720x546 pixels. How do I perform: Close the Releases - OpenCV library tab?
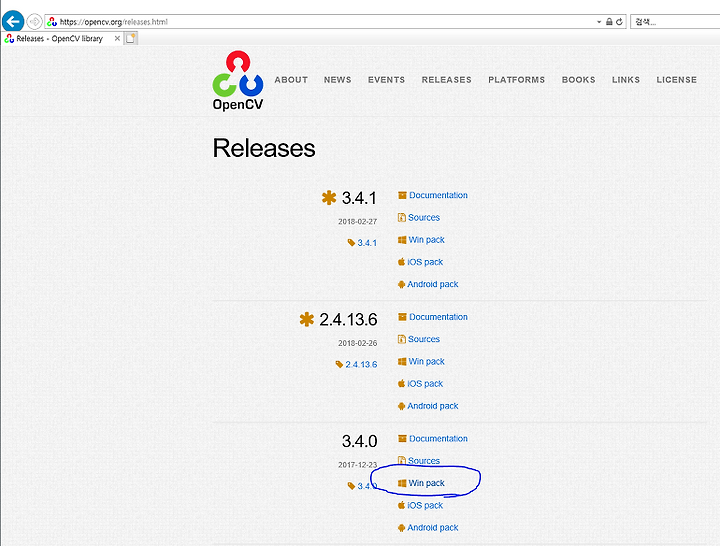(x=117, y=39)
